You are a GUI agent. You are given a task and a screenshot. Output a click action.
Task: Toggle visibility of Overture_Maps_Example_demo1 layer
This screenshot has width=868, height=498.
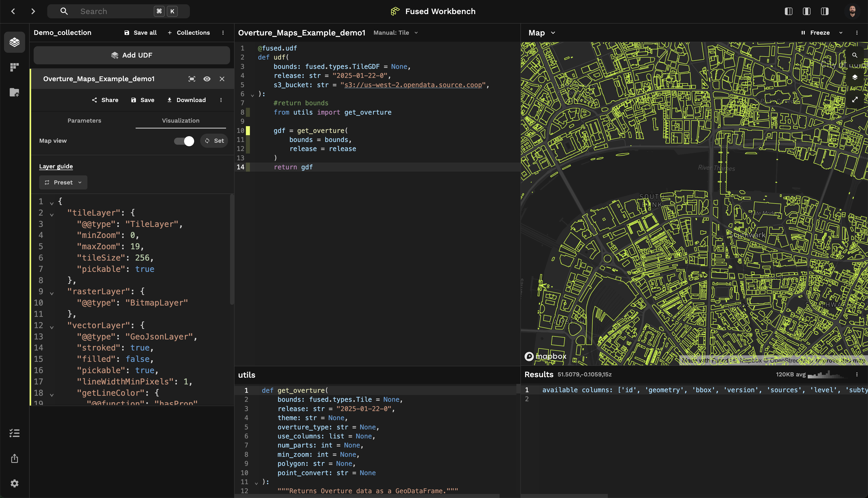[x=207, y=79]
